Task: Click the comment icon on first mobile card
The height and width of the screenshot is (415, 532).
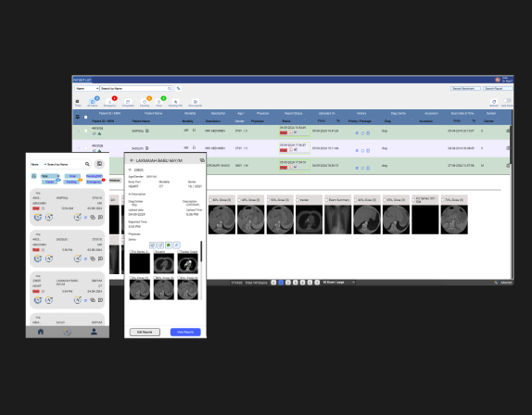Action: click(100, 218)
